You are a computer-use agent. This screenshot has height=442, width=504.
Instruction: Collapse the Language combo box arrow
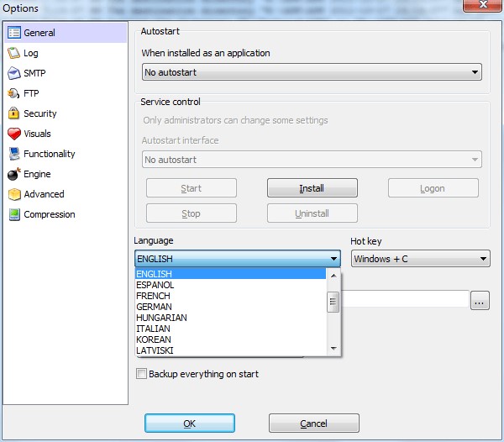[333, 259]
